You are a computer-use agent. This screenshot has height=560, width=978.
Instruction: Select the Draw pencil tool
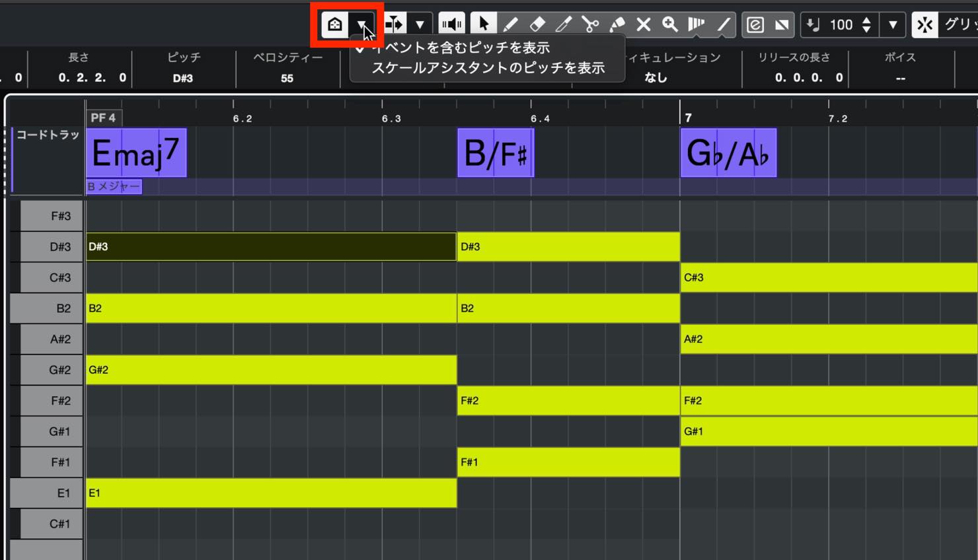[x=510, y=24]
